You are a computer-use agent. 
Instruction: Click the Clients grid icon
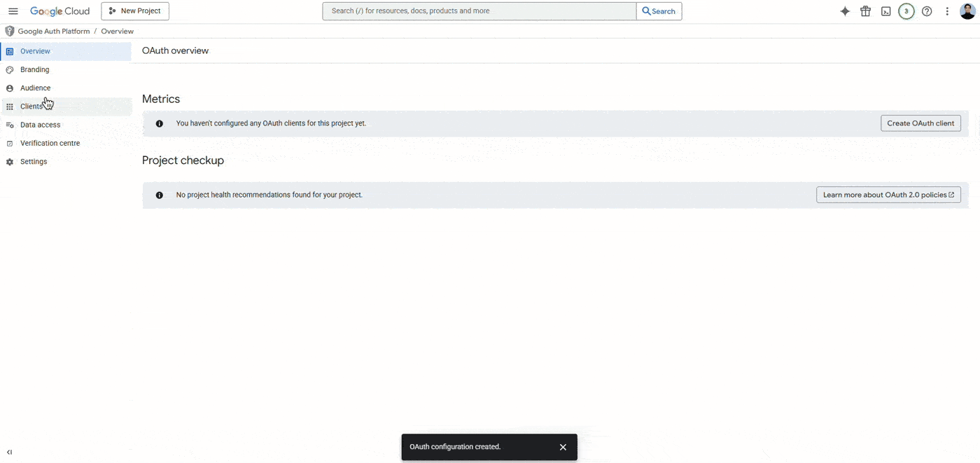[9, 106]
